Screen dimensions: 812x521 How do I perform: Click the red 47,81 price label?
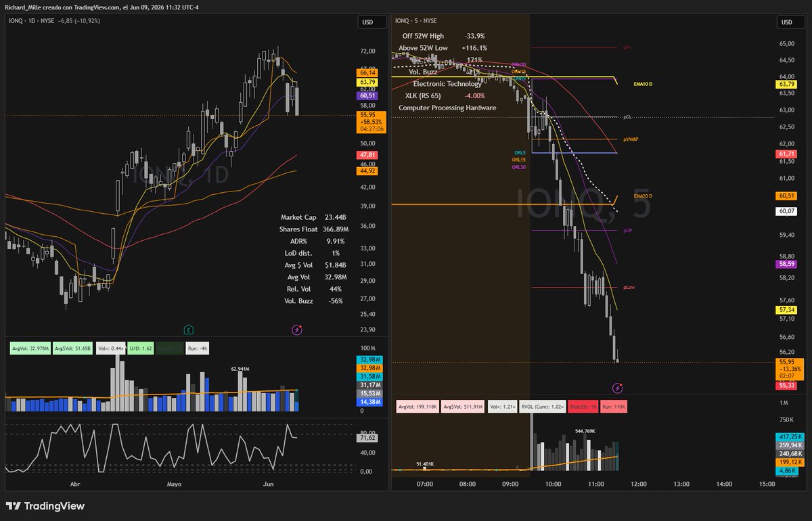pyautogui.click(x=368, y=156)
